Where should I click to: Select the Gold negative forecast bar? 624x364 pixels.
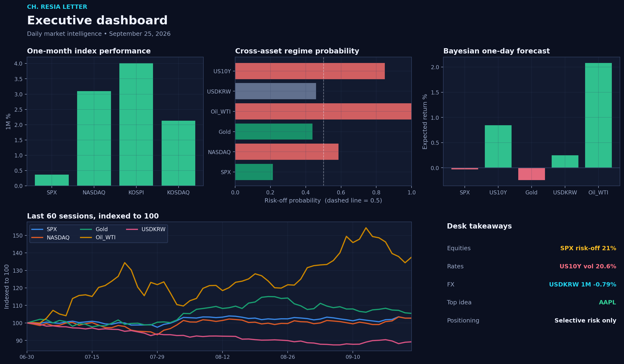point(531,174)
